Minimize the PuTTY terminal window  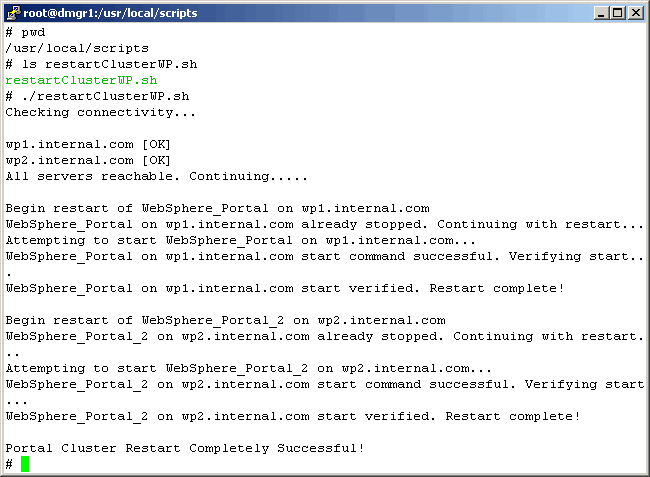[599, 13]
